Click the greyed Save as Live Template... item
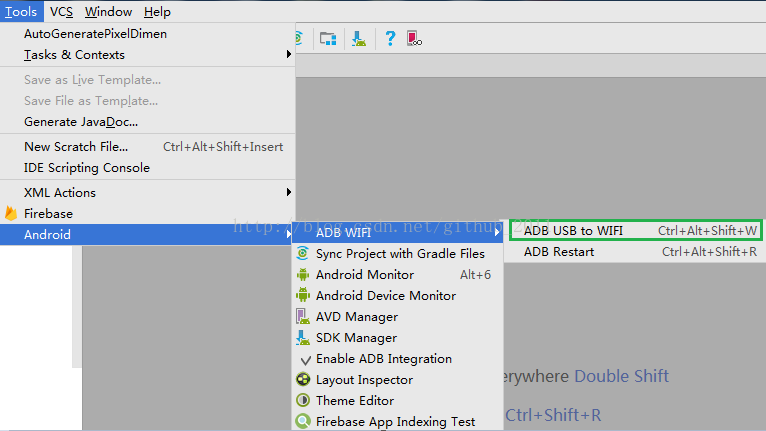The image size is (766, 431). tap(92, 80)
